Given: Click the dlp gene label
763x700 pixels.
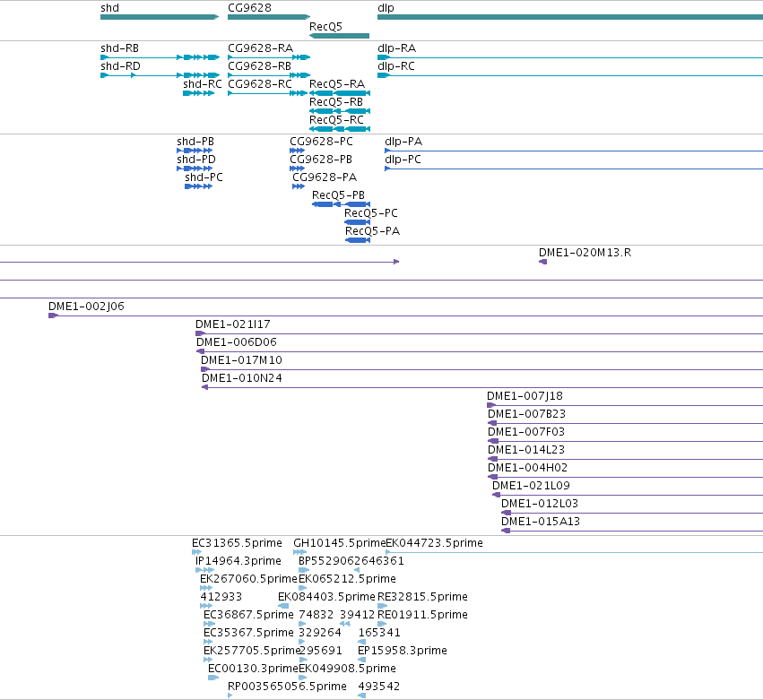Looking at the screenshot, I should (386, 8).
